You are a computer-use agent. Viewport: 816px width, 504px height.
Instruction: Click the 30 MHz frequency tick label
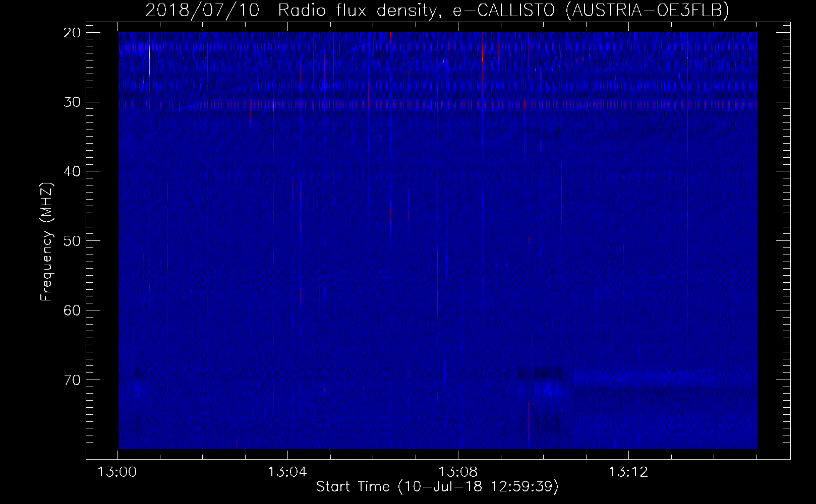pyautogui.click(x=73, y=102)
